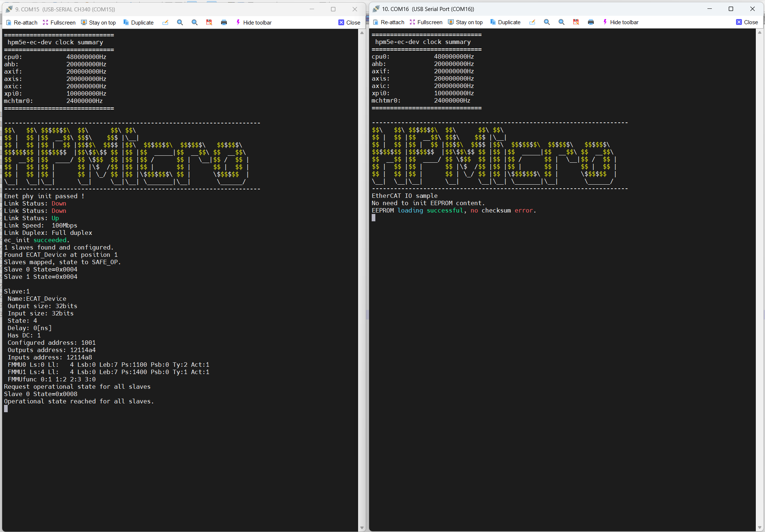
Task: Close the COM15 terminal via toolbar Close
Action: 349,22
